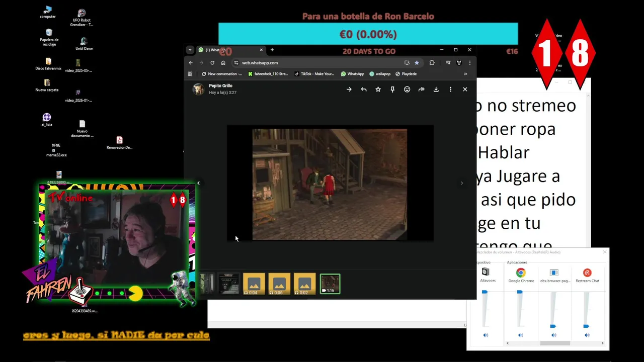The height and width of the screenshot is (362, 644).
Task: Pin the media message
Action: (392, 89)
